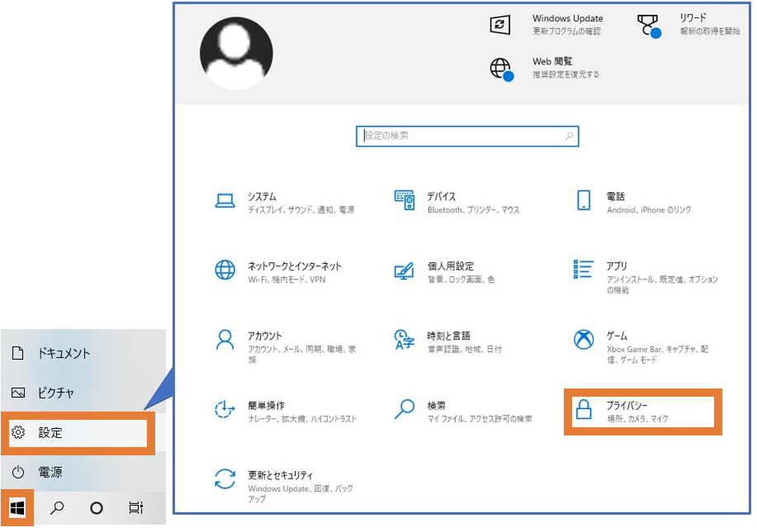Click the Search (検索) magnifier settings icon
Viewport: 757px width, 532px height.
tap(405, 410)
